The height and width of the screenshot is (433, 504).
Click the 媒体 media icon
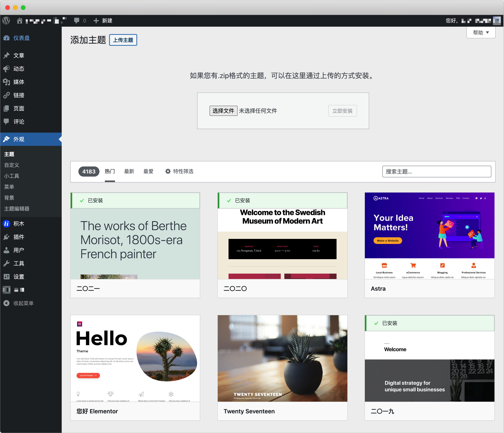pos(7,82)
